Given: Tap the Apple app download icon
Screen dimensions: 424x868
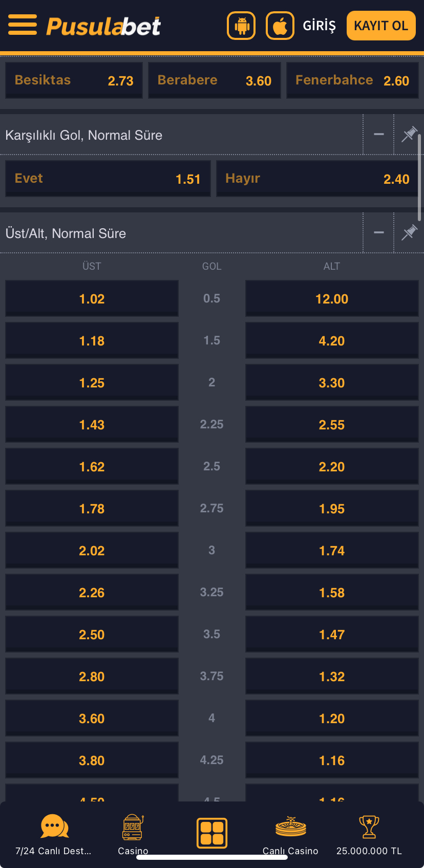Looking at the screenshot, I should point(280,26).
